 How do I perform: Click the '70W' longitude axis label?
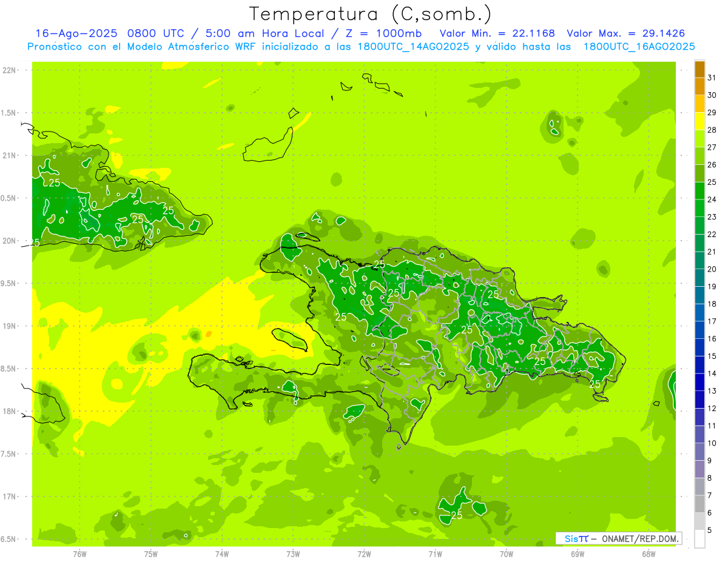tap(507, 554)
